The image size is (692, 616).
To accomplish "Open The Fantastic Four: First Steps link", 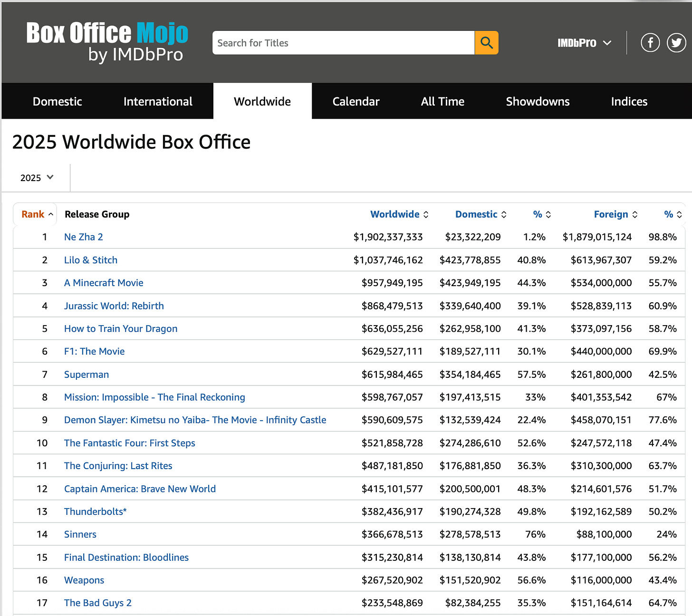I will 130,443.
